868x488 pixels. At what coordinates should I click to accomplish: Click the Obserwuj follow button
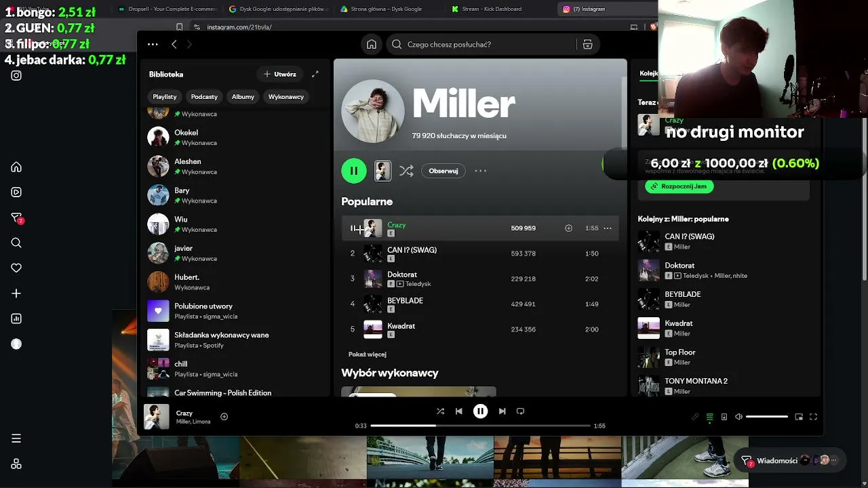point(443,171)
